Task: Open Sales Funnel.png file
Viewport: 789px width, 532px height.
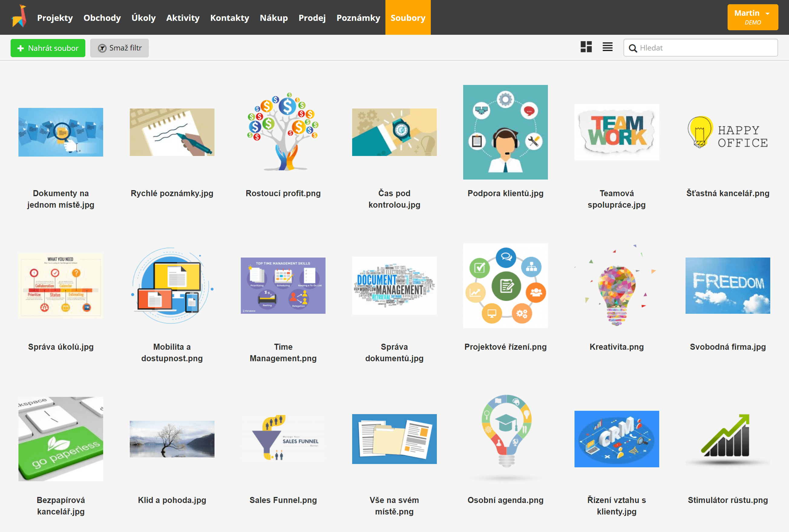Action: click(283, 442)
